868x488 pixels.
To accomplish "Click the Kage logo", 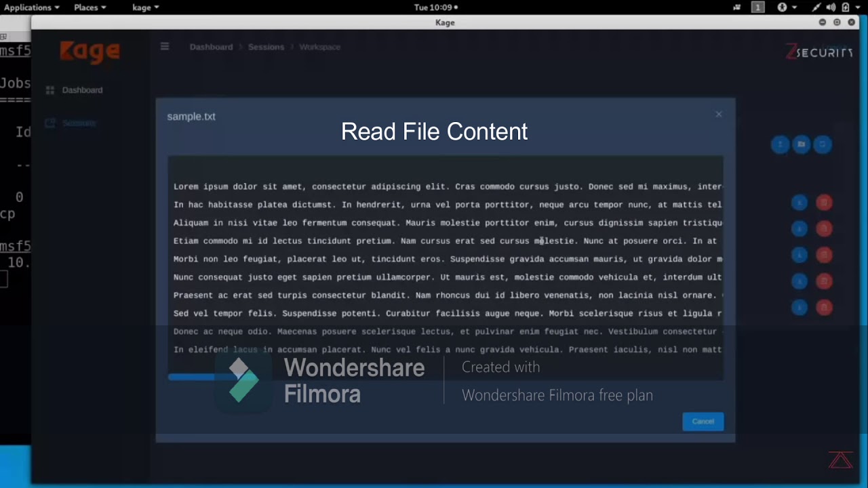I will tap(90, 52).
